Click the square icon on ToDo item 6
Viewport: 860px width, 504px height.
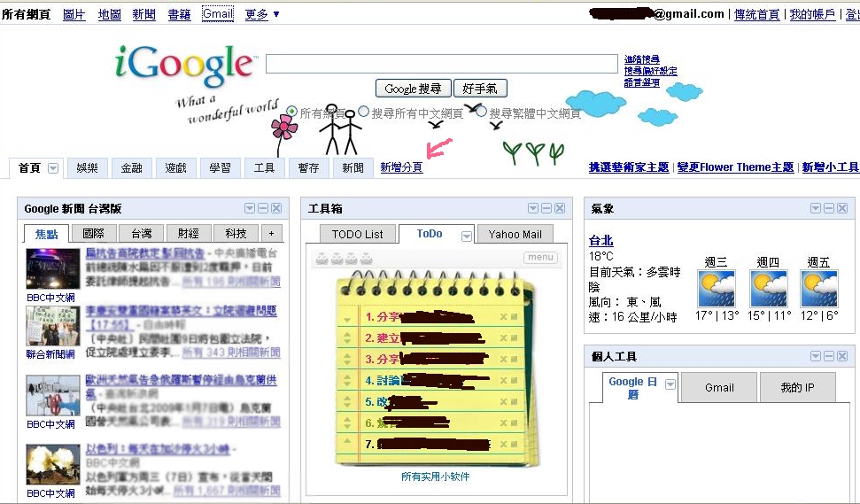[x=514, y=423]
